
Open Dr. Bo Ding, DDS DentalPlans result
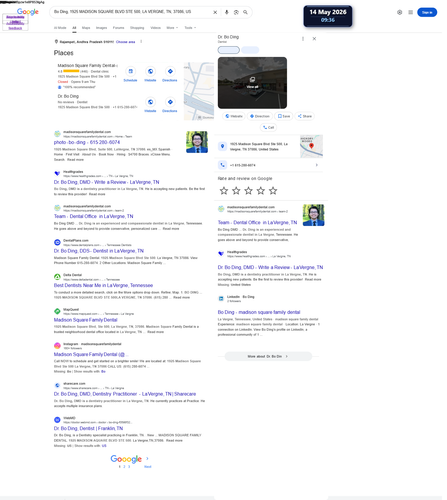99,251
